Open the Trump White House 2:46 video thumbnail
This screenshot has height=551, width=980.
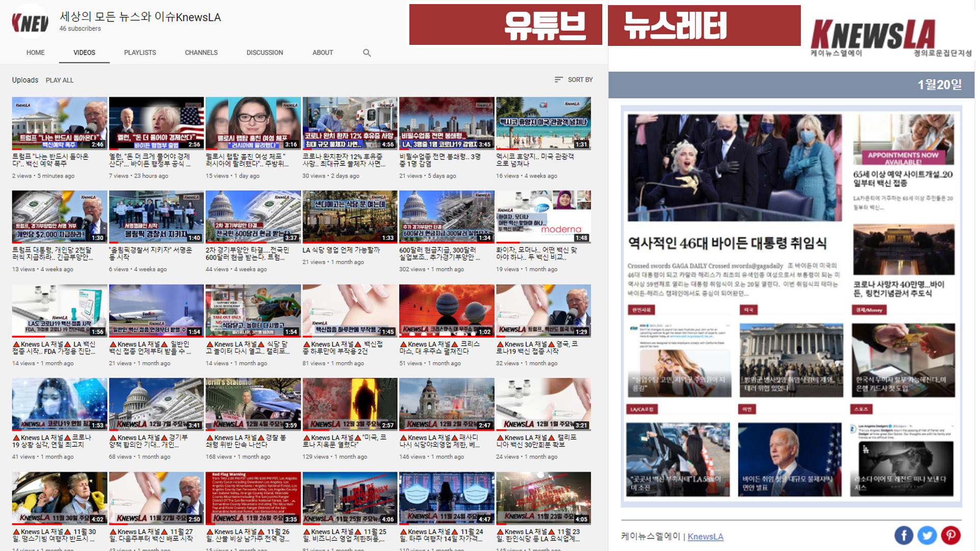59,123
